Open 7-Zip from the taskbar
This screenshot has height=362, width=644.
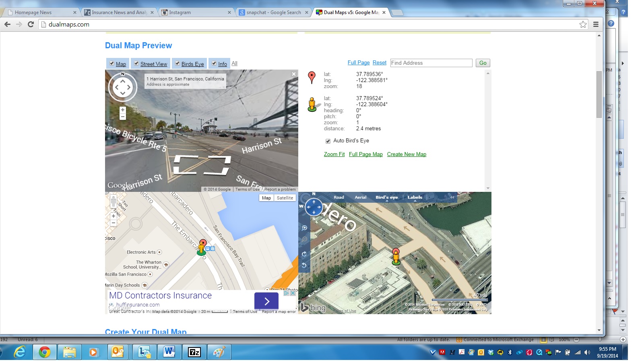coord(194,352)
